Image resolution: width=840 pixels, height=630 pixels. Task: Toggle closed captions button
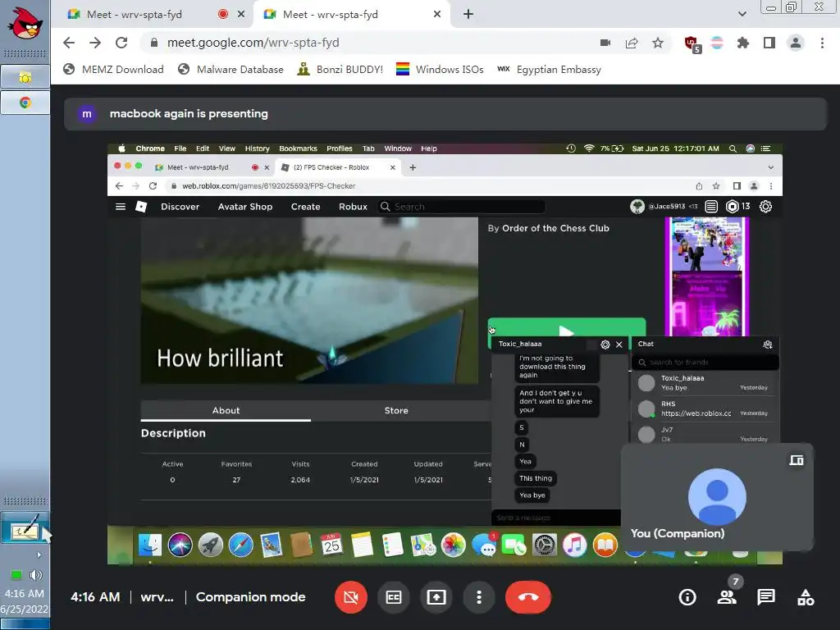point(394,597)
